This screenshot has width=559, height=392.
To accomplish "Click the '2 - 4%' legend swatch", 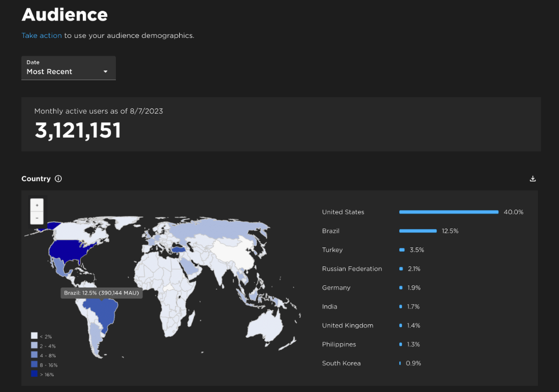I will point(34,345).
